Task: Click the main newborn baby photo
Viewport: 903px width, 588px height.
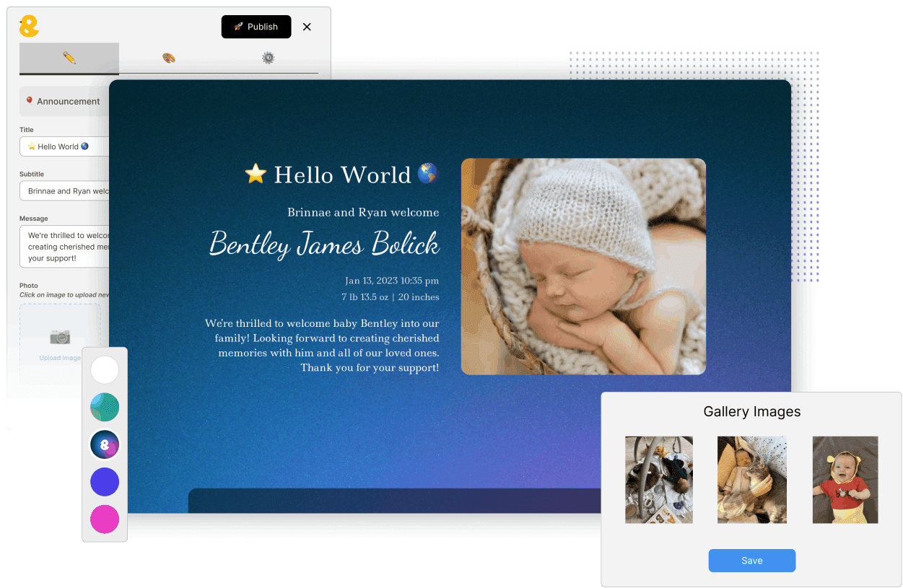Action: click(583, 266)
